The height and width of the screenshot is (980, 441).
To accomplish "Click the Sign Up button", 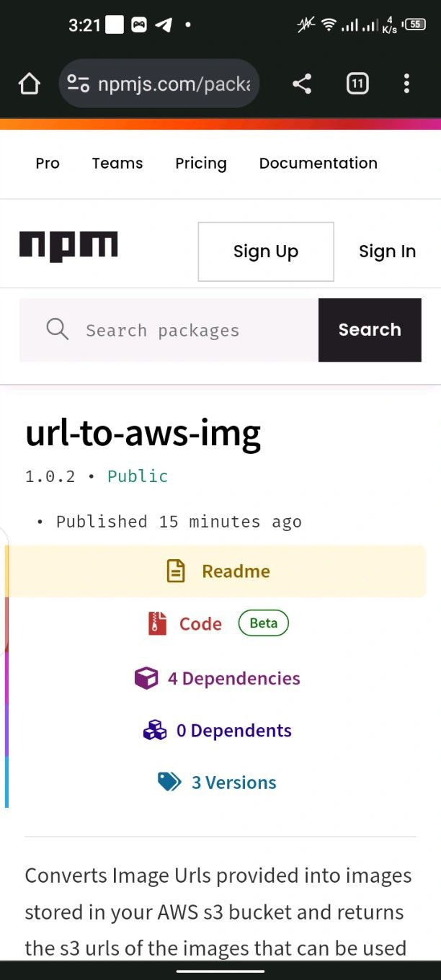I will click(266, 251).
